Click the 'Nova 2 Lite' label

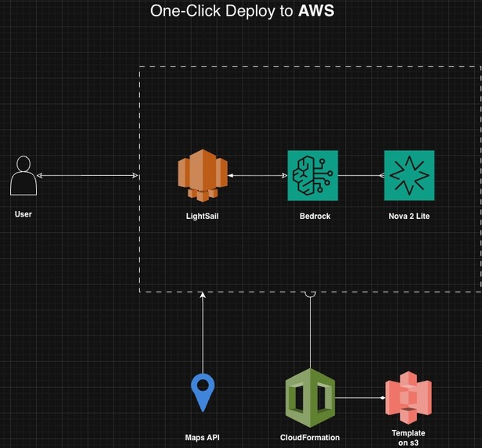[409, 216]
